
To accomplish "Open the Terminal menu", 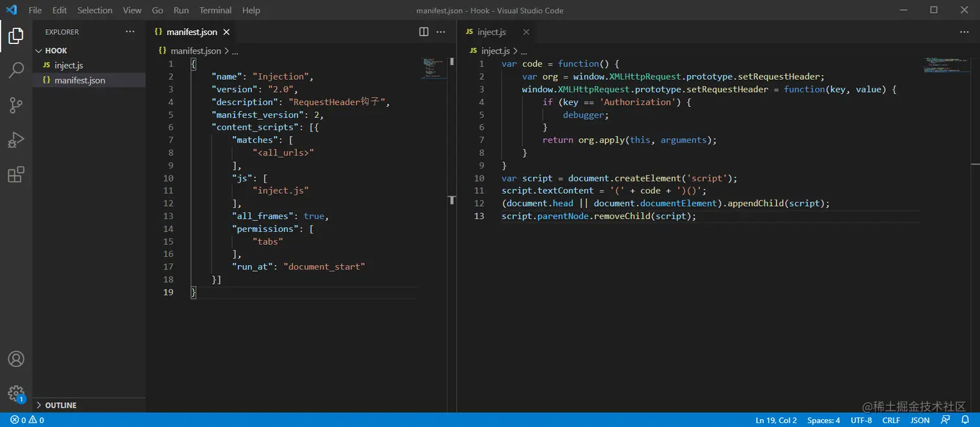I will 215,10.
